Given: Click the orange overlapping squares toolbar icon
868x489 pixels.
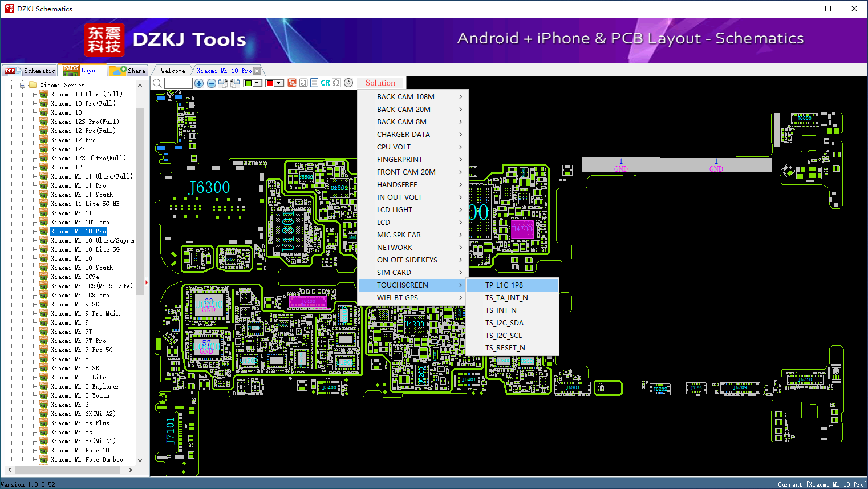Looking at the screenshot, I should click(292, 83).
